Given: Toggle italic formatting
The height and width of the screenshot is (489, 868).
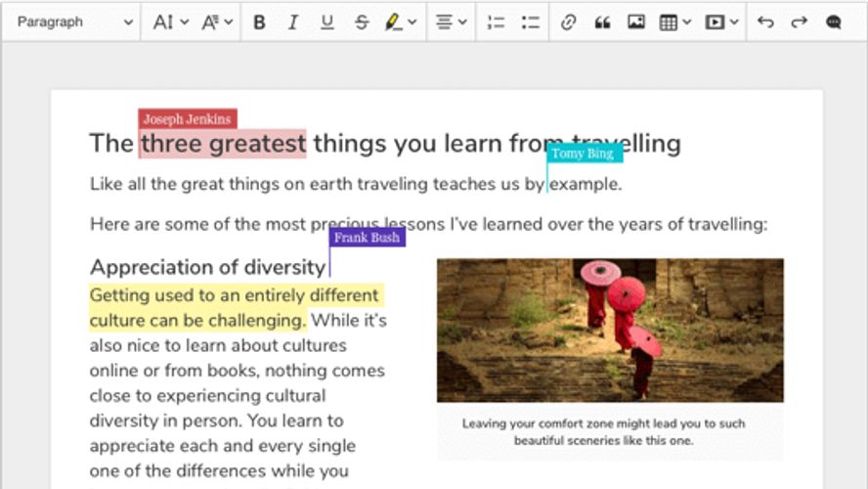Looking at the screenshot, I should [292, 22].
